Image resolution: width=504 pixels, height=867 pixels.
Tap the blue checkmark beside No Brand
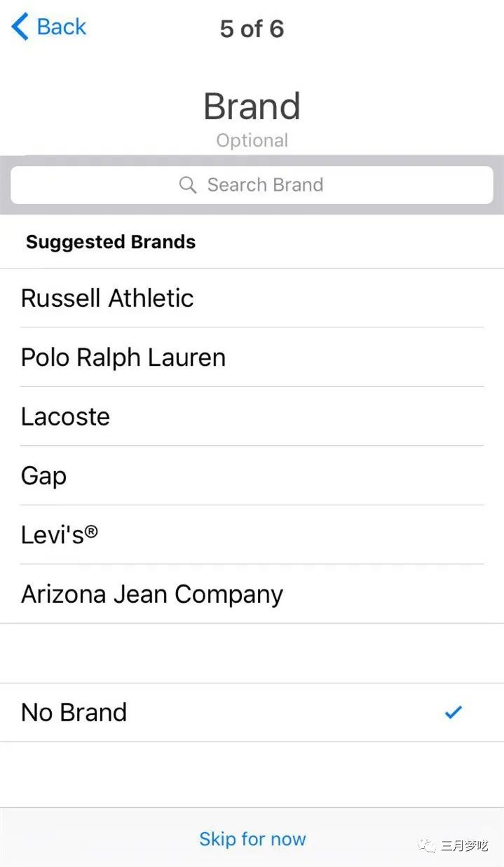coord(454,712)
